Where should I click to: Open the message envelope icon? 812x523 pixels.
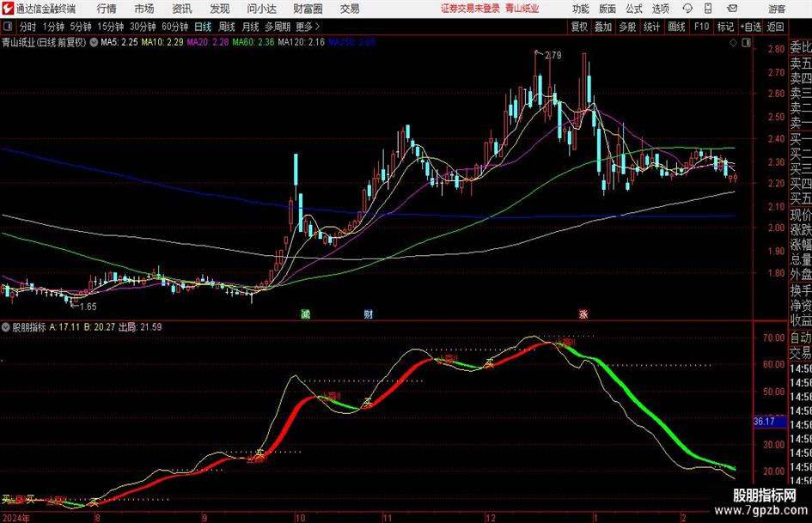(732, 9)
